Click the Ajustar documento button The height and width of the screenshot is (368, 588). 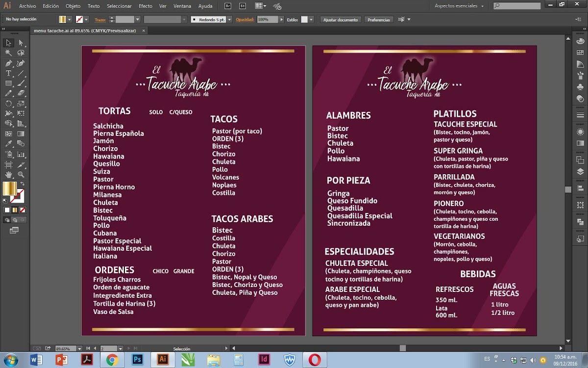point(341,20)
